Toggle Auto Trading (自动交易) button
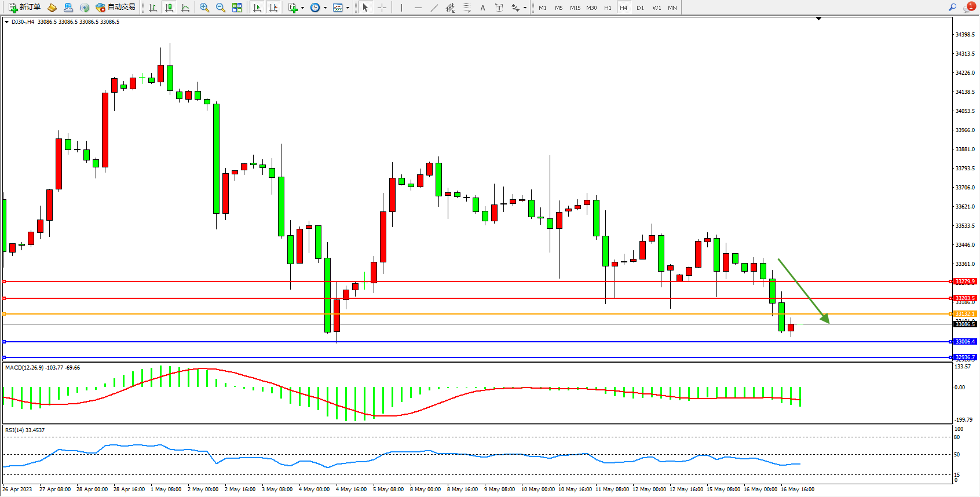The image size is (980, 497). pos(116,8)
